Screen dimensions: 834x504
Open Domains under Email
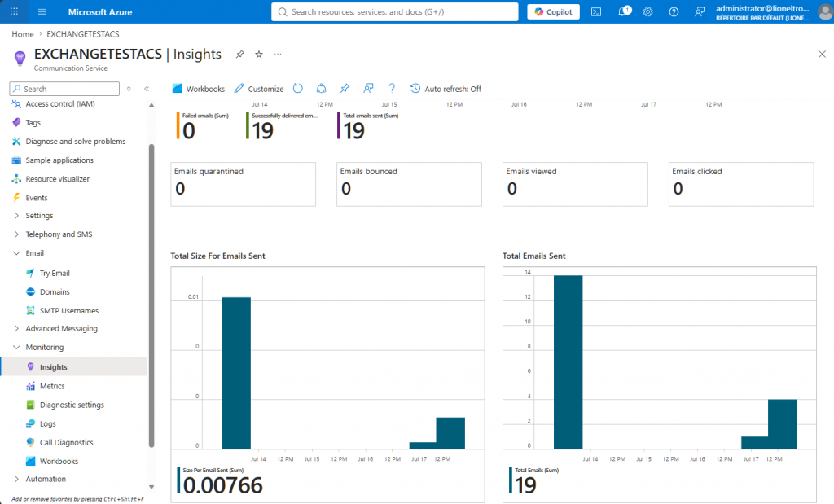tap(55, 291)
